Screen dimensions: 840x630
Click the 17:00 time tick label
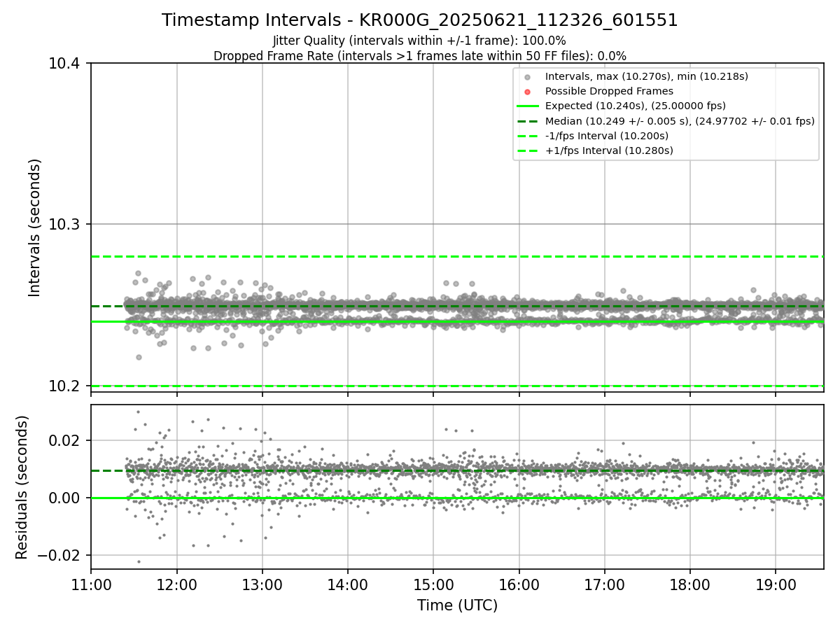[x=604, y=584]
